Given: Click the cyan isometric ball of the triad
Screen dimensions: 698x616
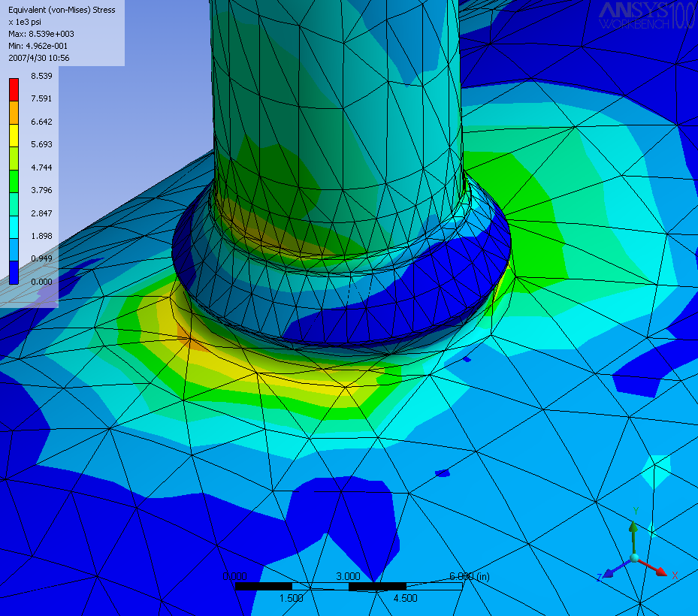Looking at the screenshot, I should (x=634, y=557).
